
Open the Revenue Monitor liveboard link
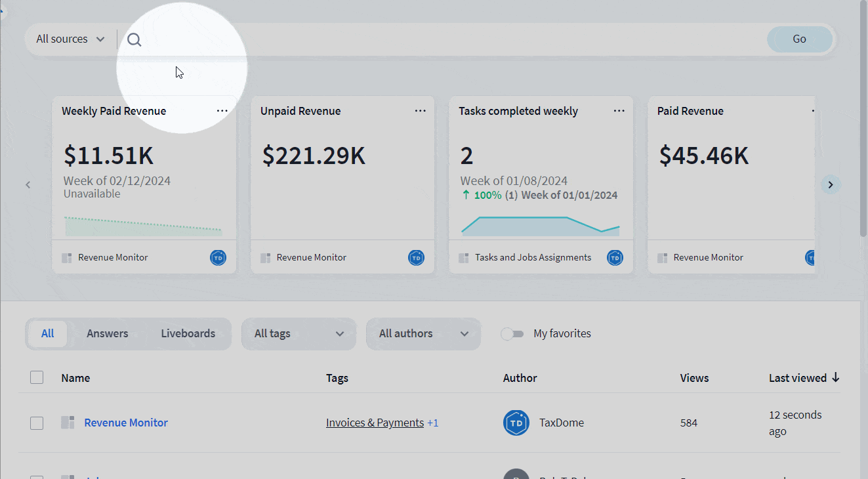(x=126, y=423)
